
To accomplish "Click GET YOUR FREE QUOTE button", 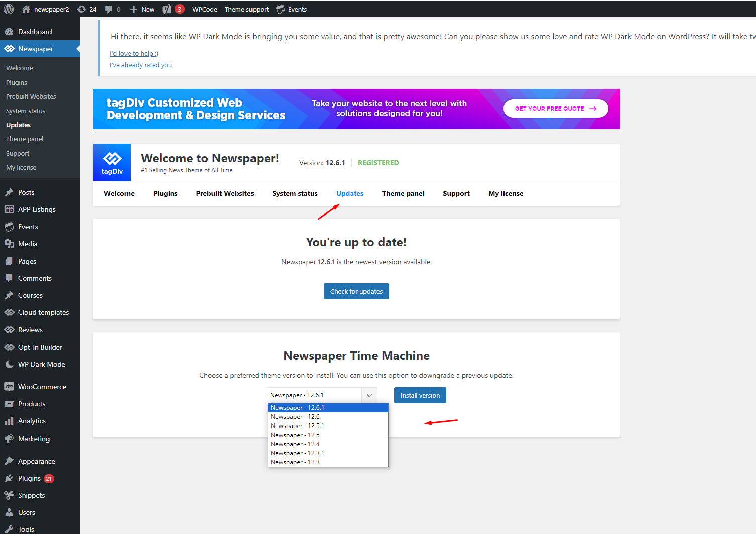I will tap(556, 109).
